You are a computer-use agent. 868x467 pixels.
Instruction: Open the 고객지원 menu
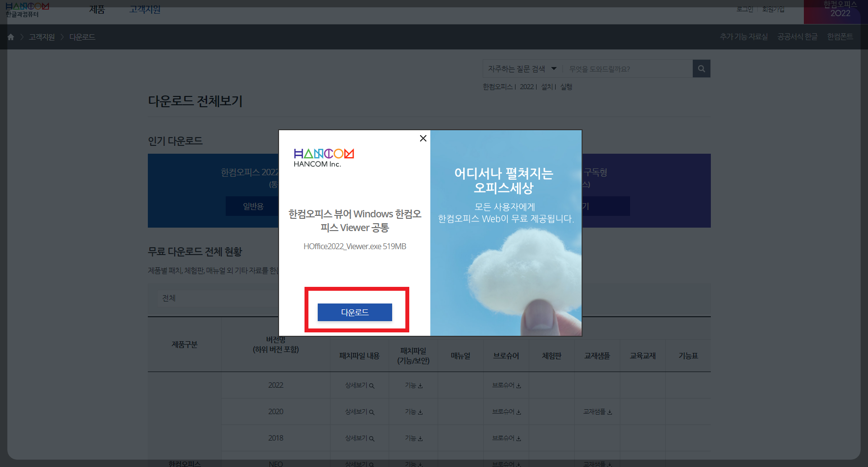[145, 9]
